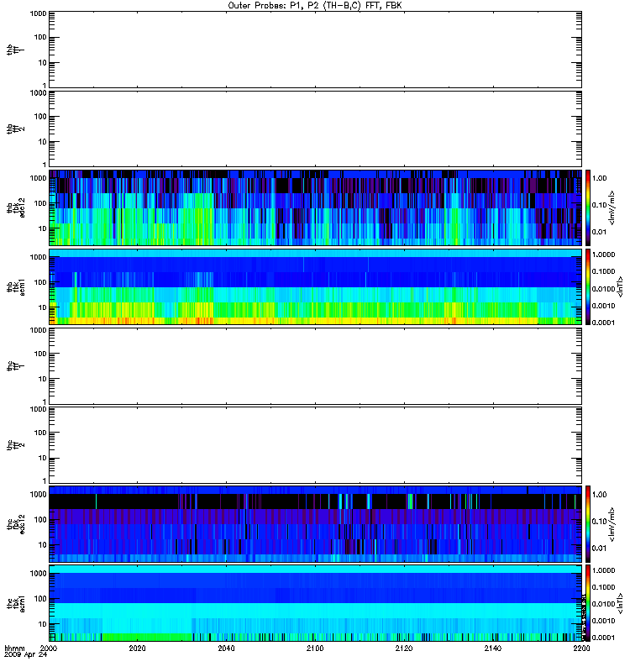This screenshot has height=672, width=630.
Task: Click the empty thb fff 1 plot panel
Action: coord(315,50)
